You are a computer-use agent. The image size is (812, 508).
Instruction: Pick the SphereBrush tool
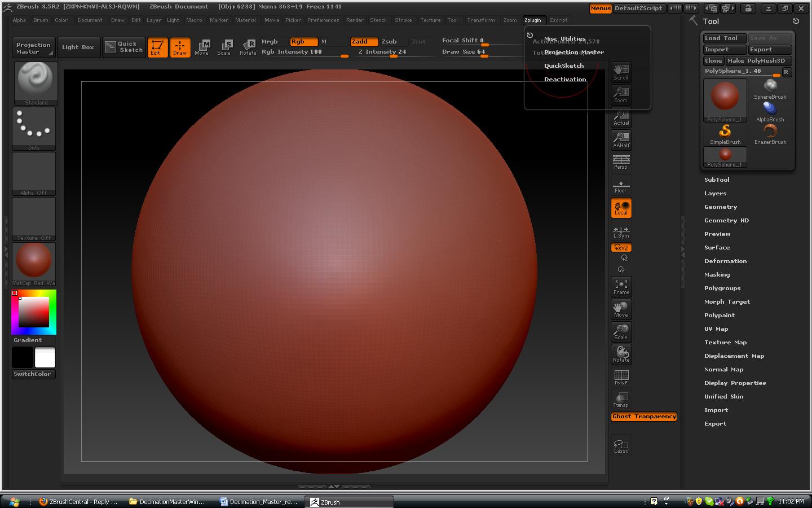[770, 89]
